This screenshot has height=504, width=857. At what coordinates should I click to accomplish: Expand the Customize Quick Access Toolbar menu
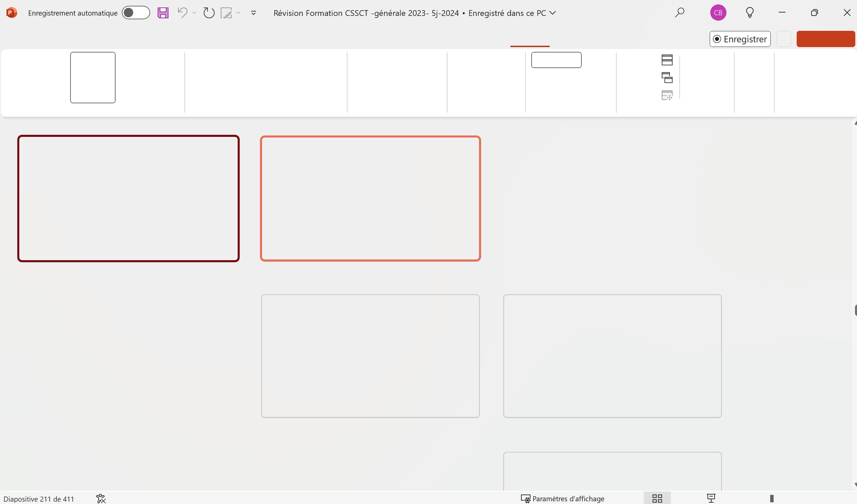(253, 13)
